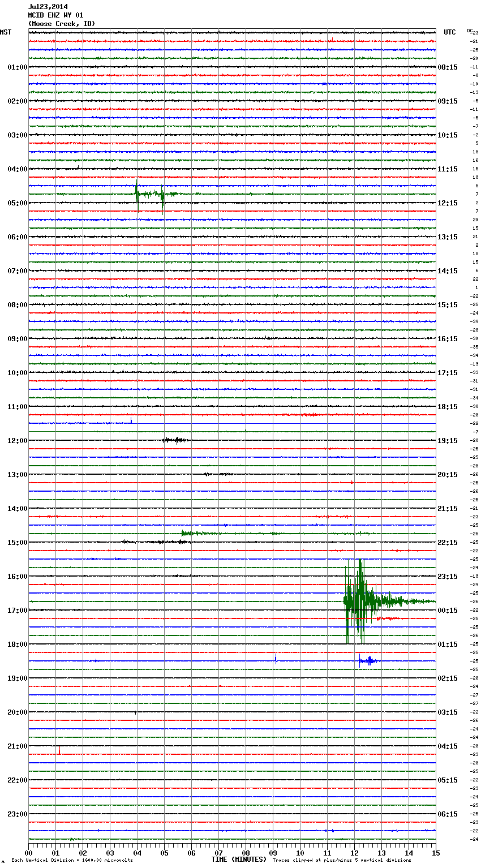Click the 04:15 UTC time label
The height and width of the screenshot is (868, 481).
[448, 746]
